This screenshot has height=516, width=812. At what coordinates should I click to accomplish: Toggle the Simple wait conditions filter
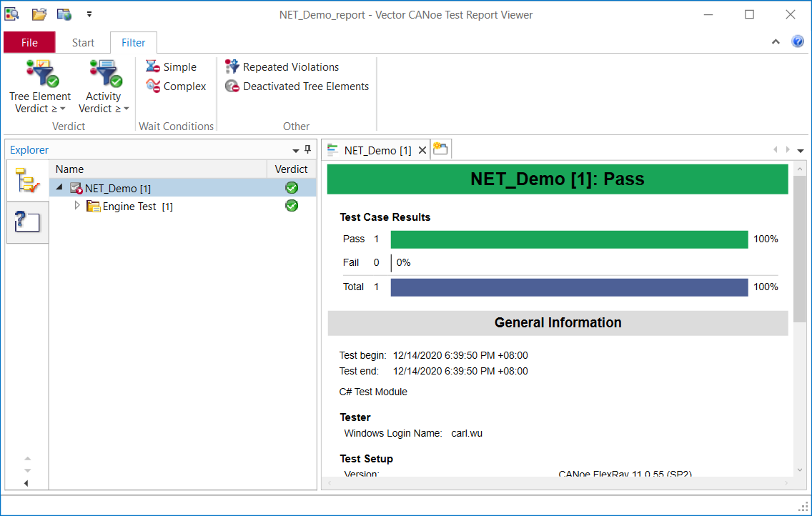pos(172,66)
